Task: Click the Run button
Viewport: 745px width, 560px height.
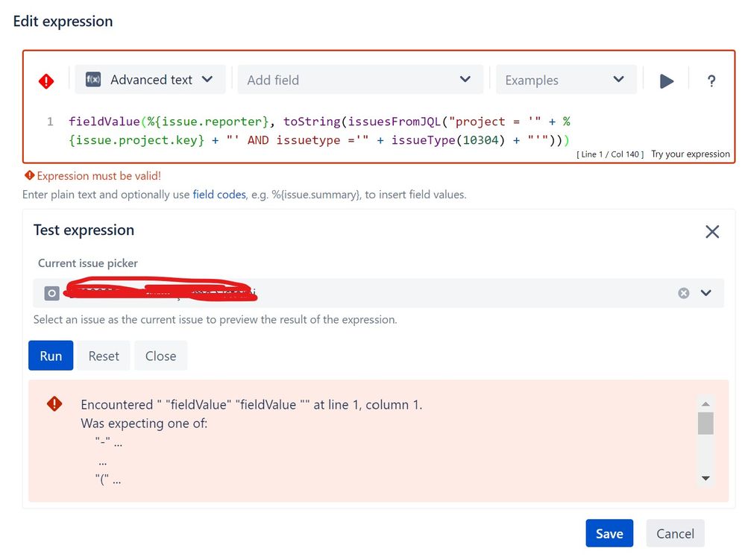Action: [50, 356]
